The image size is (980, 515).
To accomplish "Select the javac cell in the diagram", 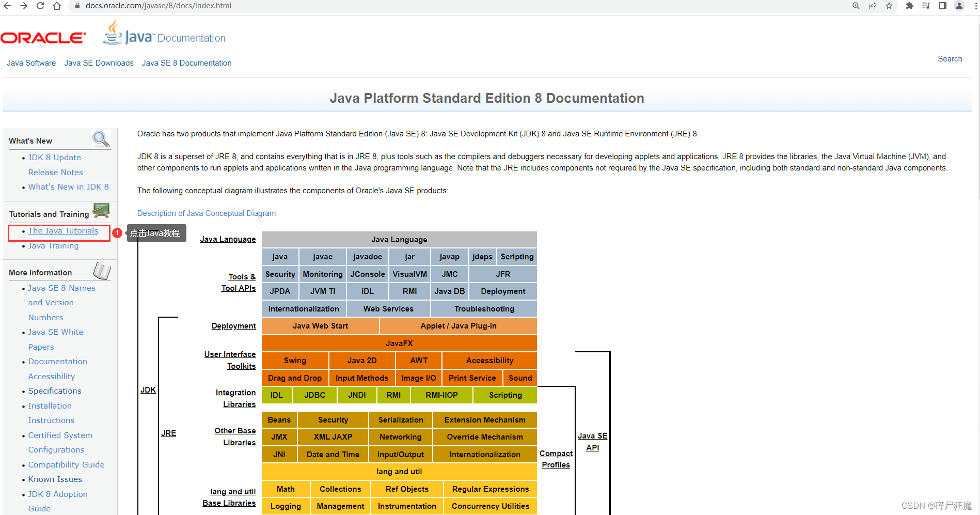I will (x=323, y=257).
